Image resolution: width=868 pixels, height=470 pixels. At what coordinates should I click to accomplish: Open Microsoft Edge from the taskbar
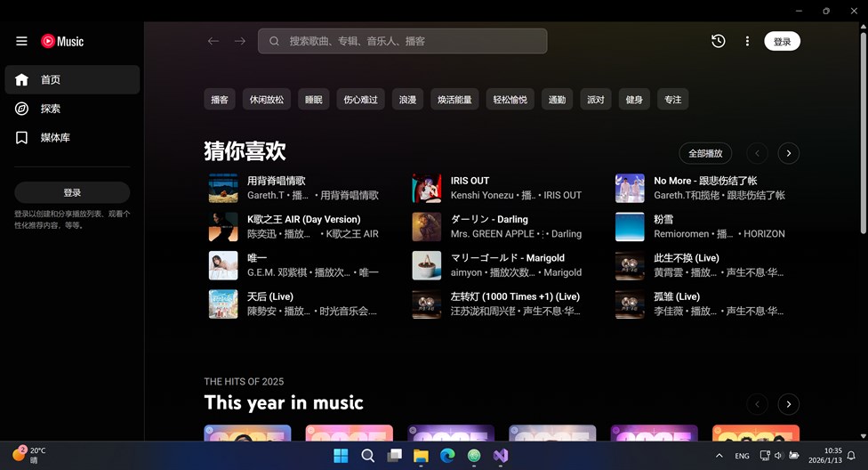pyautogui.click(x=447, y=456)
